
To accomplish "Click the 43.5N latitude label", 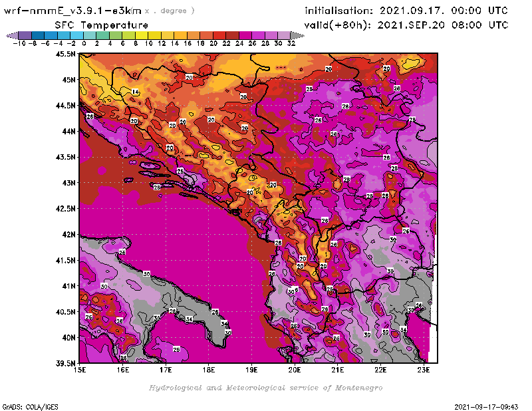I will pos(65,157).
